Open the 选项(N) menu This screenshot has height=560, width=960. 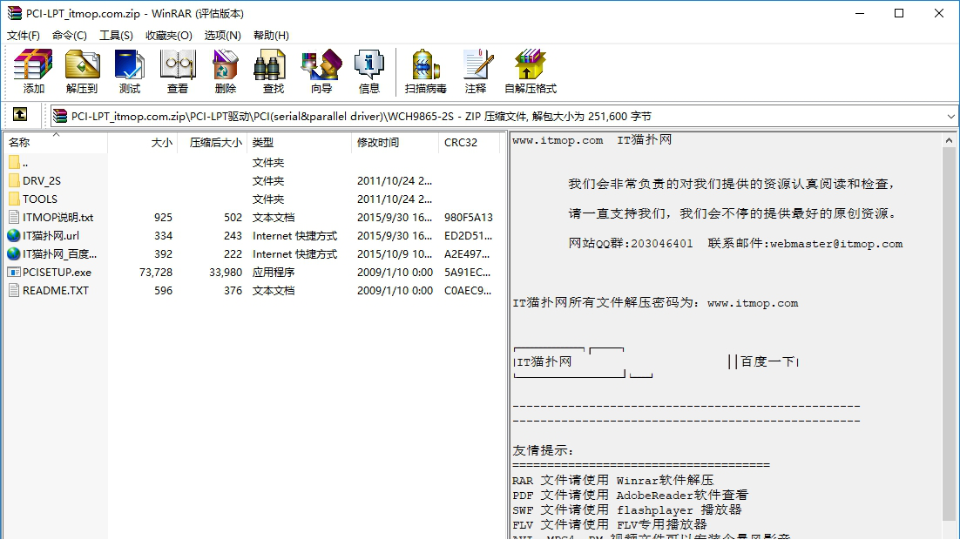pos(223,36)
